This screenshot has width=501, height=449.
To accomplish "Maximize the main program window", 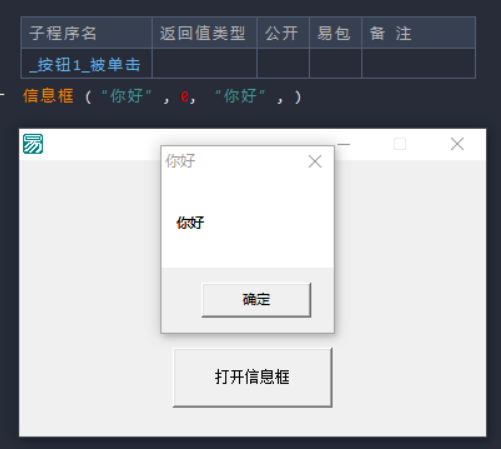I will point(400,144).
